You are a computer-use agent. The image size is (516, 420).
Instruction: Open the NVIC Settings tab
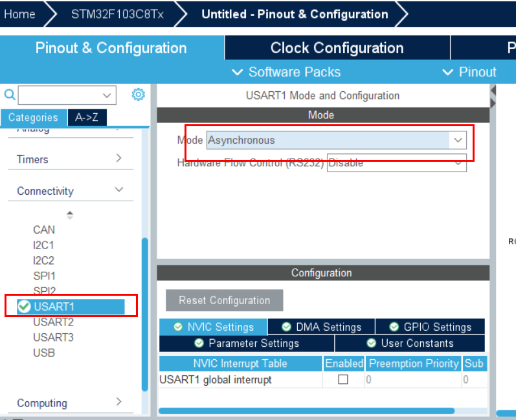point(214,327)
